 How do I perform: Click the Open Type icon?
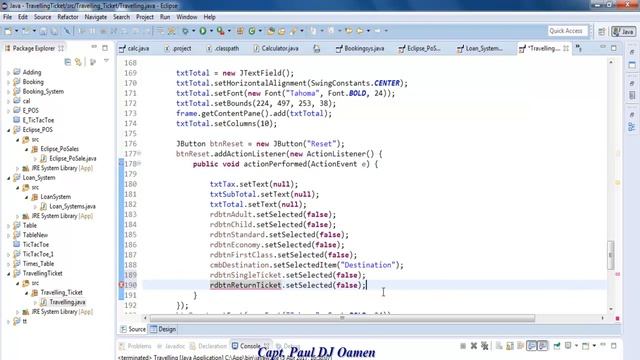270,31
